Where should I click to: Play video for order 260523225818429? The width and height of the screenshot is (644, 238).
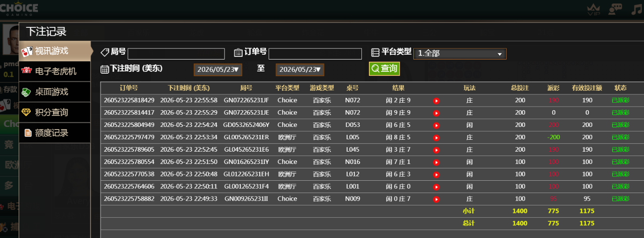(x=436, y=100)
